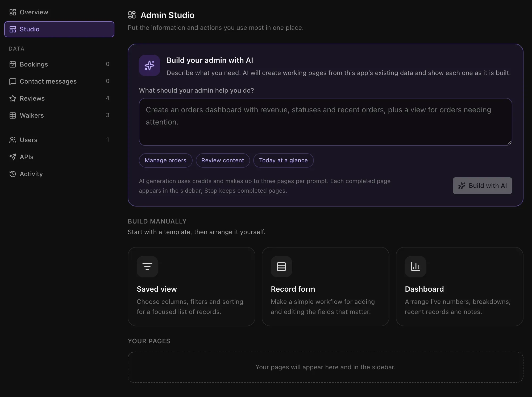Image resolution: width=532 pixels, height=397 pixels.
Task: Click the Walkers table icon
Action: [13, 115]
